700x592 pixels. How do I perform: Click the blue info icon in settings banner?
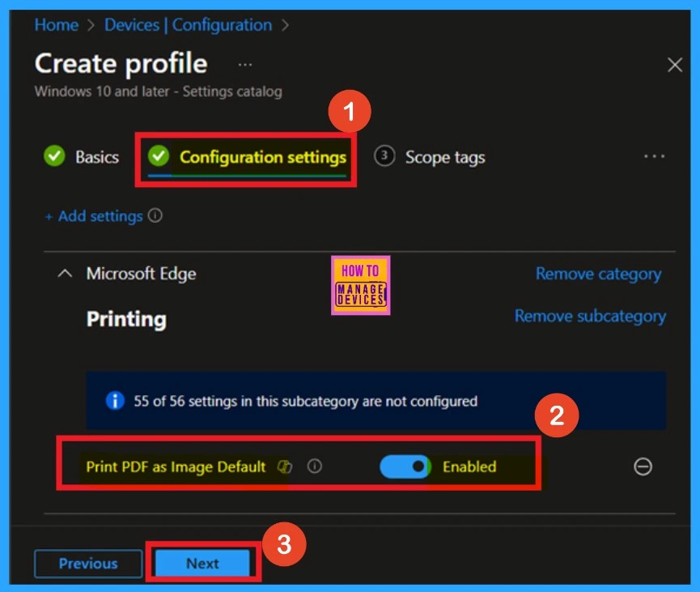click(x=115, y=400)
